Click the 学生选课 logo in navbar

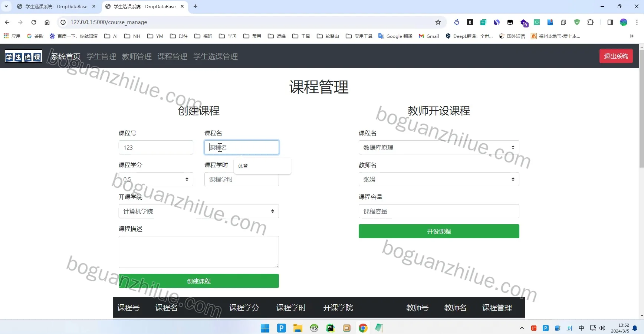click(23, 56)
